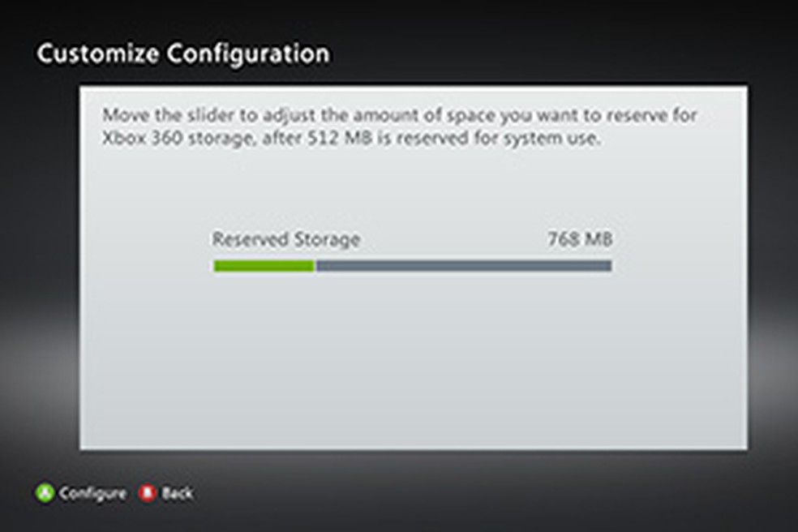The height and width of the screenshot is (532, 798).
Task: Click the word "Configuration" in the heading
Action: click(248, 54)
